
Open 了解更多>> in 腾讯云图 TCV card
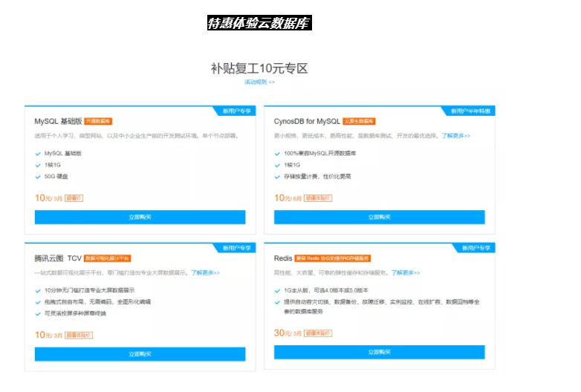coord(205,272)
